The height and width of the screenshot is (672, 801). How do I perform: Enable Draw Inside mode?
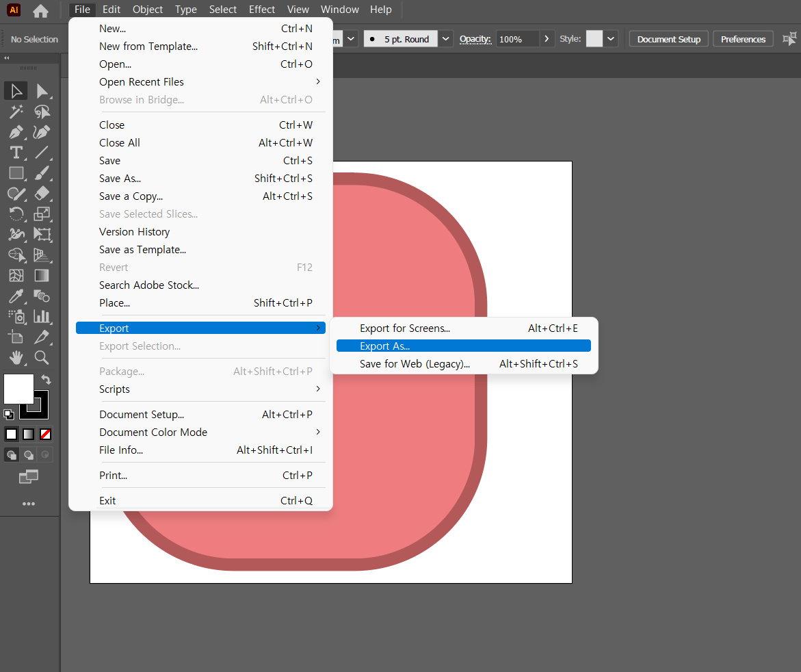pos(45,454)
